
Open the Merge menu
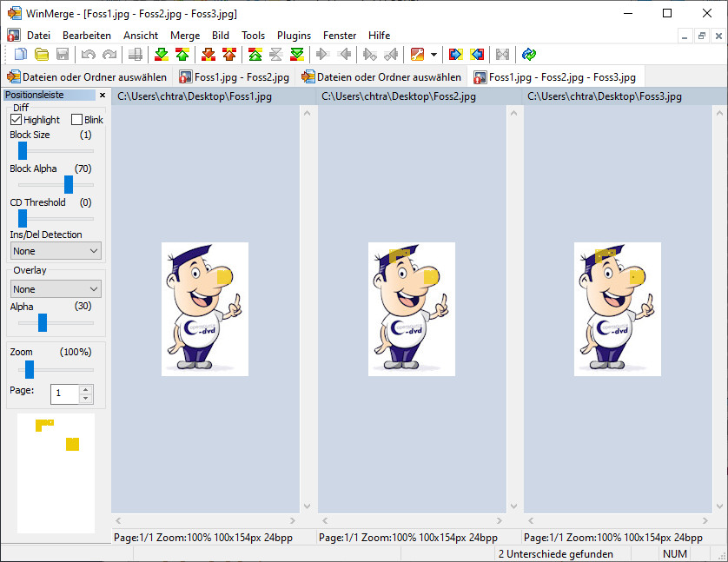pyautogui.click(x=185, y=36)
